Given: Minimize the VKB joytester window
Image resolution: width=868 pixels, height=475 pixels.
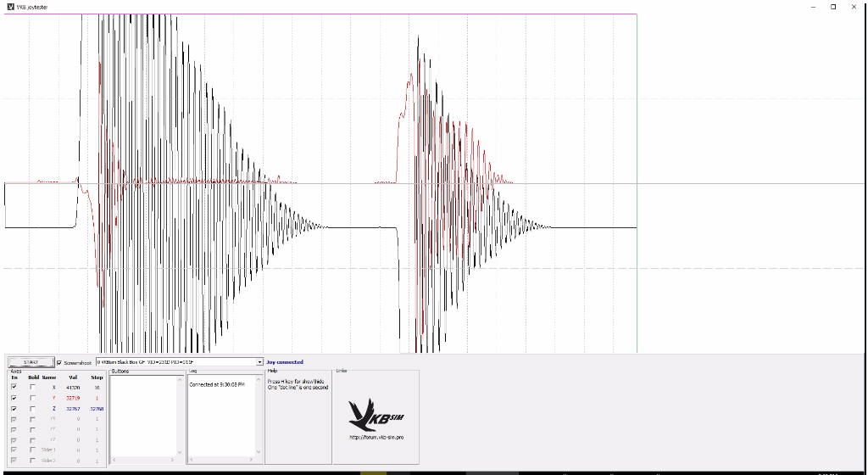Looking at the screenshot, I should [x=812, y=7].
